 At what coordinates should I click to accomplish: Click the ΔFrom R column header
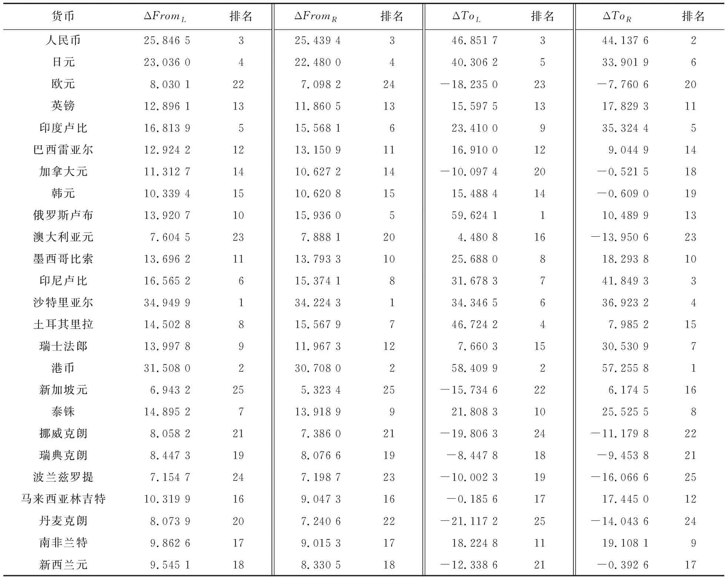316,17
